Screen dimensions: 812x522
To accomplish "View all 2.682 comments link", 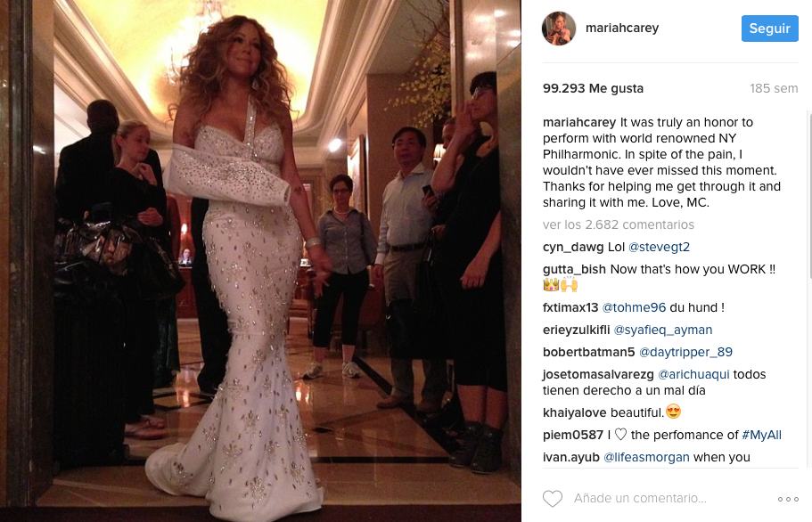I will pyautogui.click(x=619, y=224).
